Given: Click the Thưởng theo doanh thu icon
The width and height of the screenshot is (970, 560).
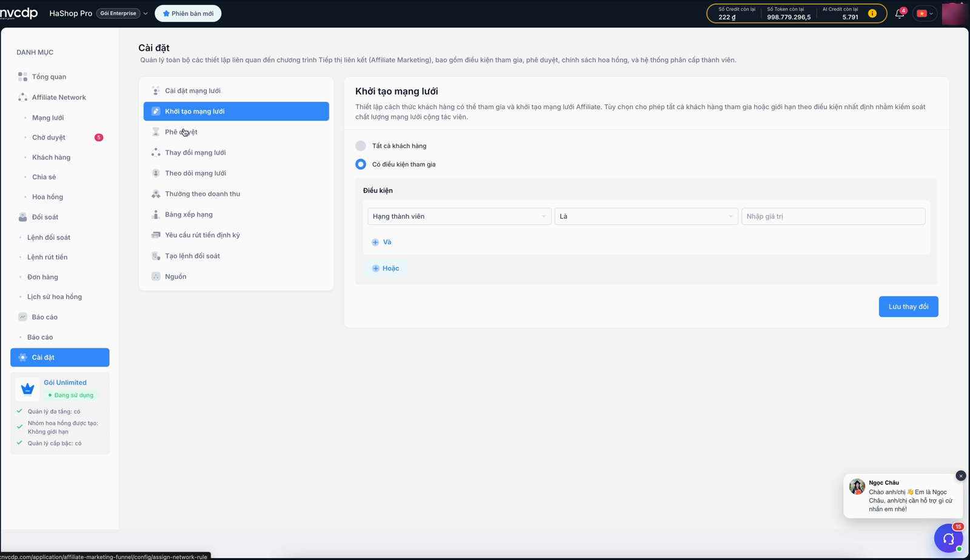Looking at the screenshot, I should [156, 194].
